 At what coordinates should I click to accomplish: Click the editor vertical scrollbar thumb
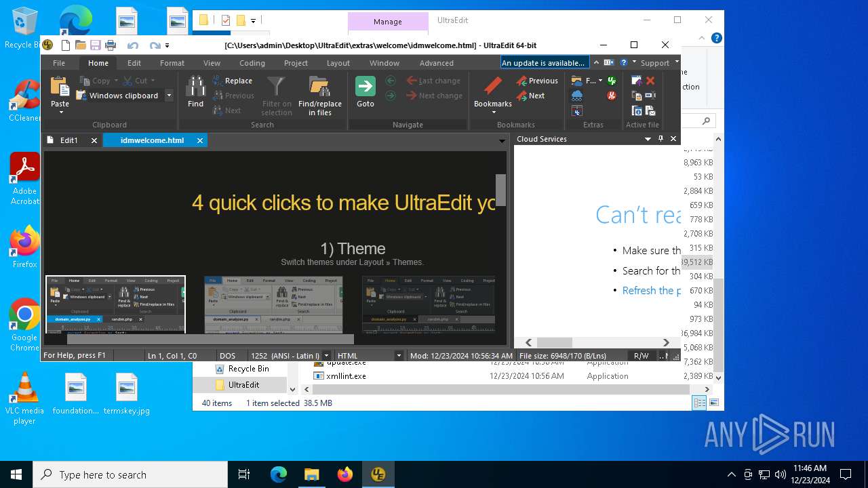click(x=500, y=190)
